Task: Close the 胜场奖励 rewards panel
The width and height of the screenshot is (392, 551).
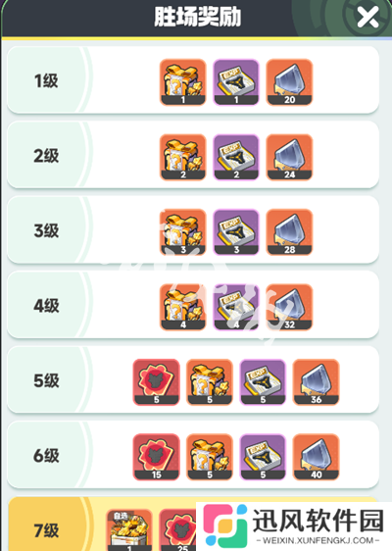Action: [367, 17]
